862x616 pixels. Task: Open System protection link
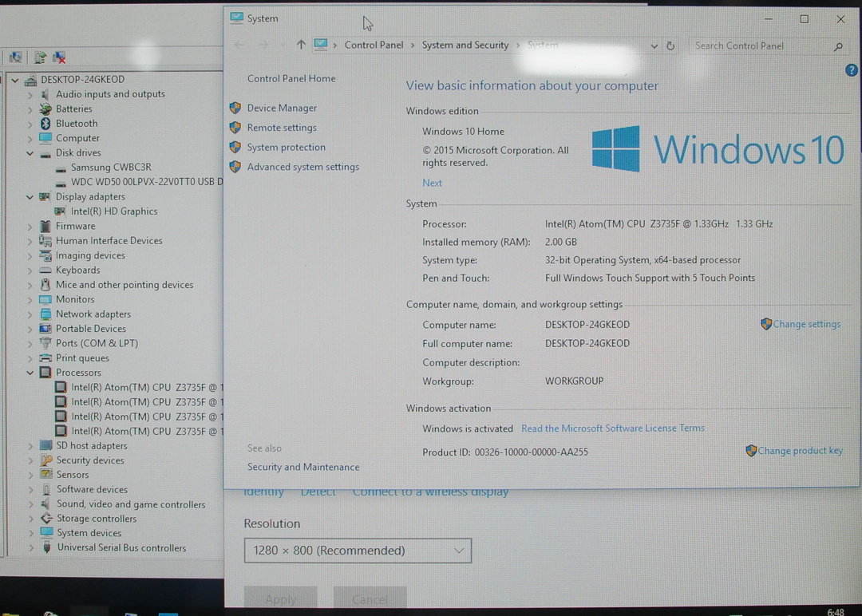tap(286, 148)
